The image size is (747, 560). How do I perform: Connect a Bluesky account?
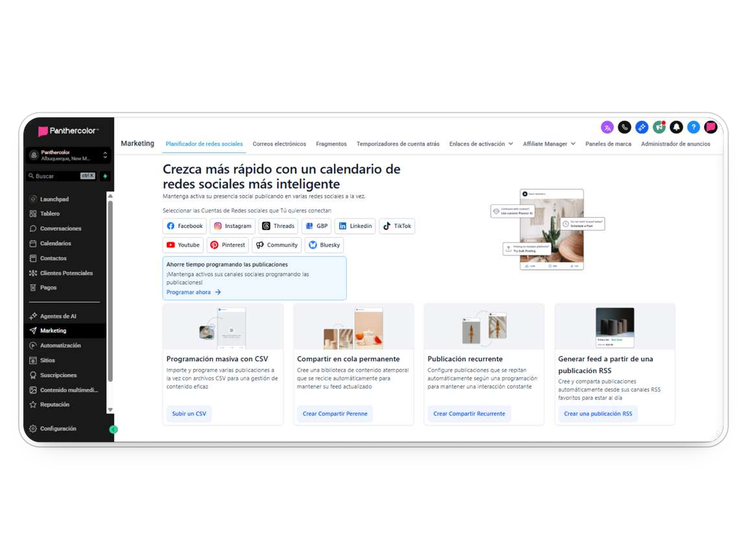point(324,245)
